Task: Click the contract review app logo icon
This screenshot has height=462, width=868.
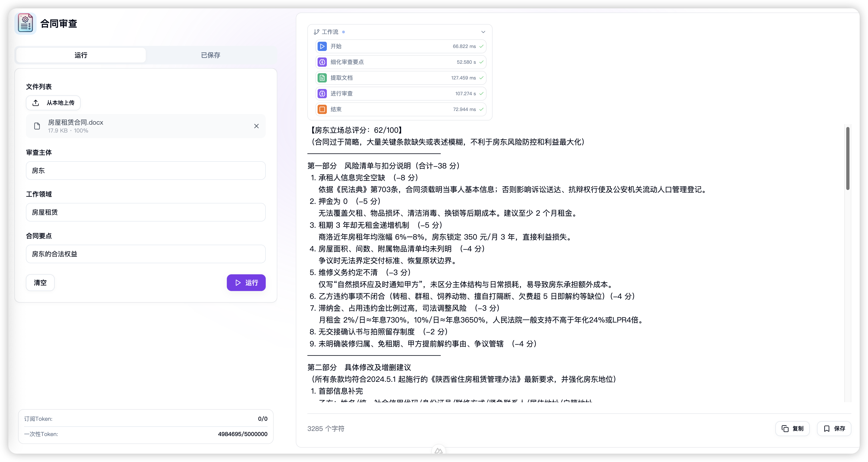Action: point(25,23)
